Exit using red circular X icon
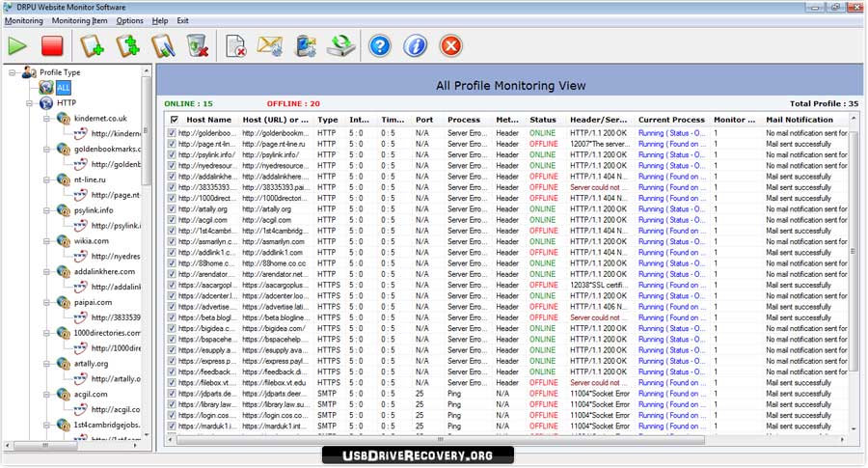 450,46
